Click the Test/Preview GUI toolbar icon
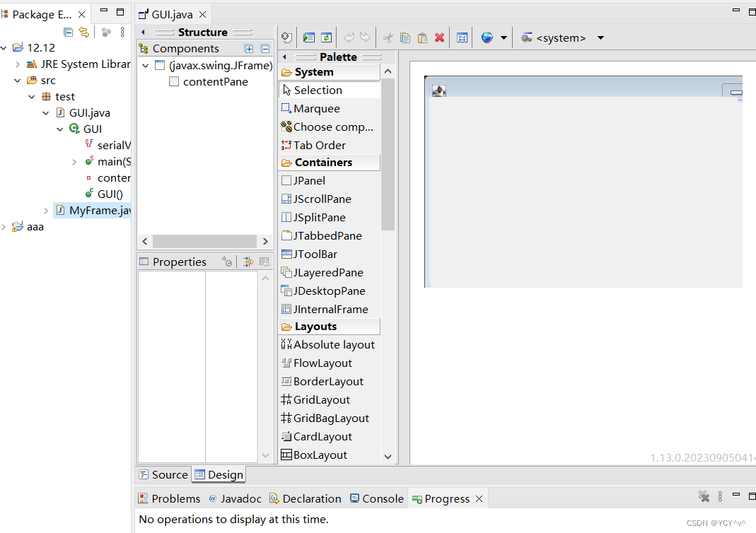Image resolution: width=756 pixels, height=533 pixels. 308,37
